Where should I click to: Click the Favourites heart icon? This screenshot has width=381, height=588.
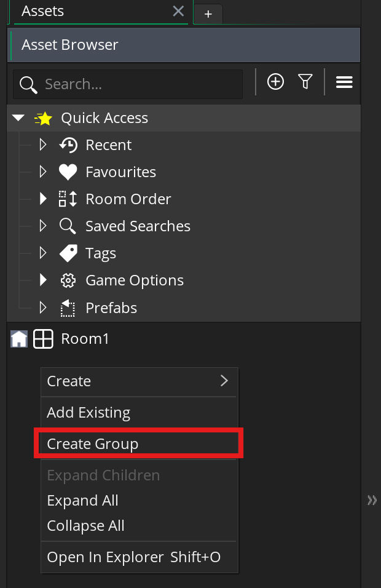[68, 172]
